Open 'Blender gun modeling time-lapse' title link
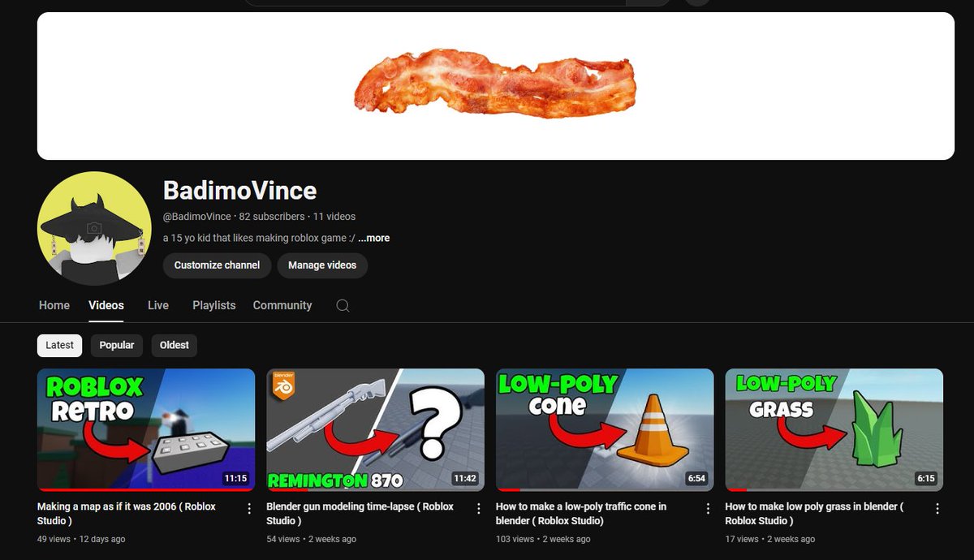 [360, 514]
